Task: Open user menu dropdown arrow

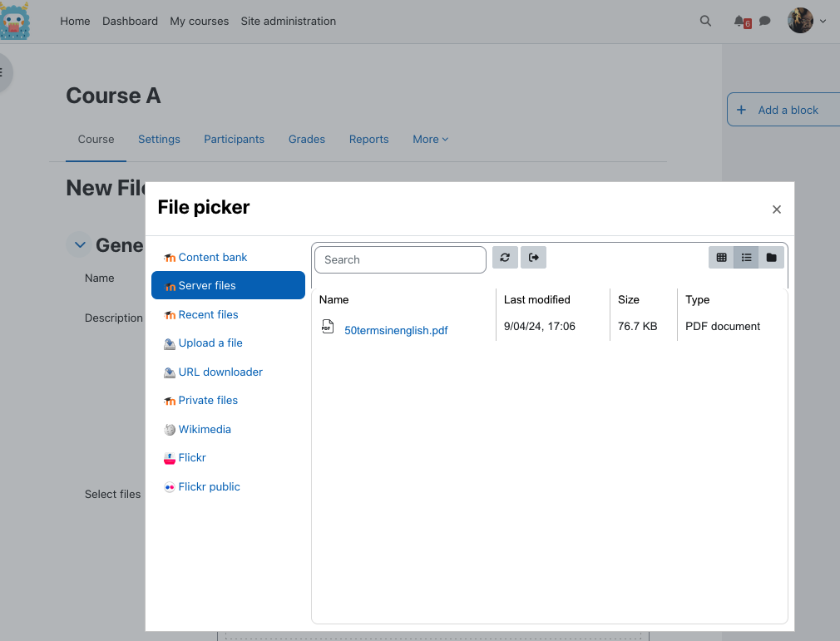Action: click(x=823, y=22)
